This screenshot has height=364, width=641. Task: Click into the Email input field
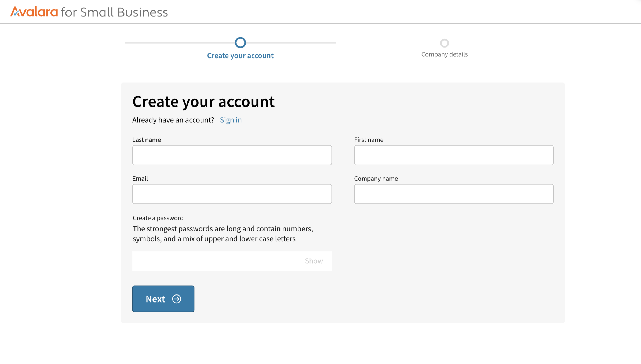click(232, 194)
